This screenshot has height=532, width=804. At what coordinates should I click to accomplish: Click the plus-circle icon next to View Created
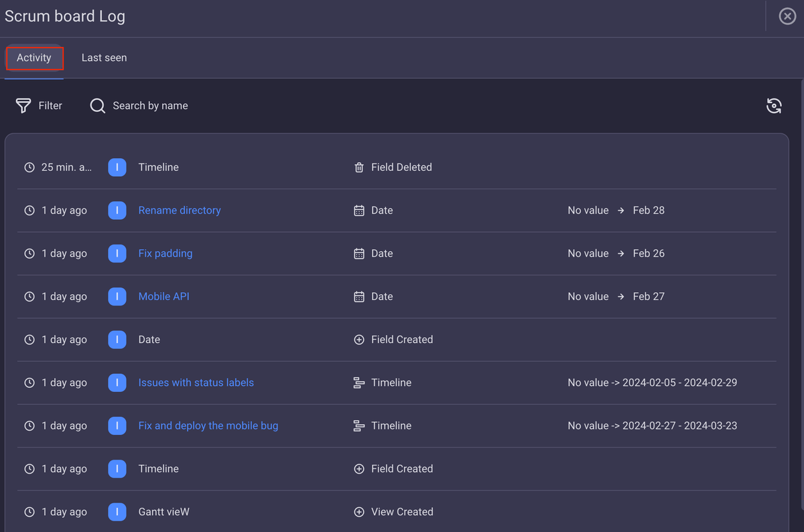pyautogui.click(x=359, y=511)
